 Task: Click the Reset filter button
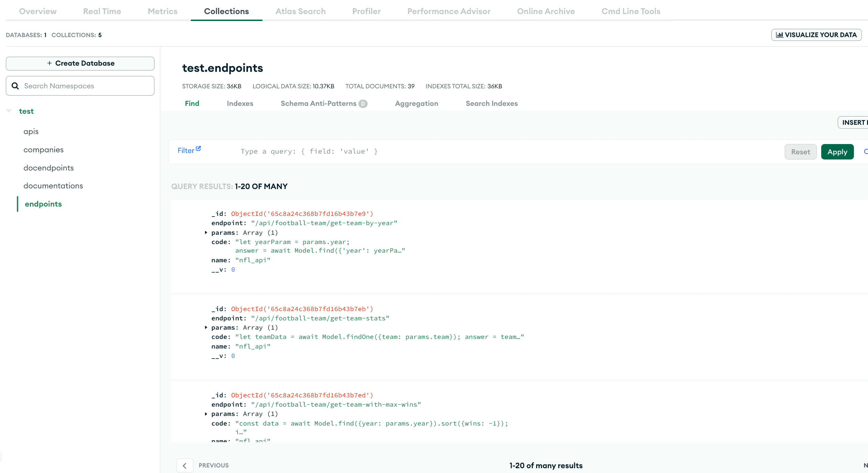click(800, 152)
